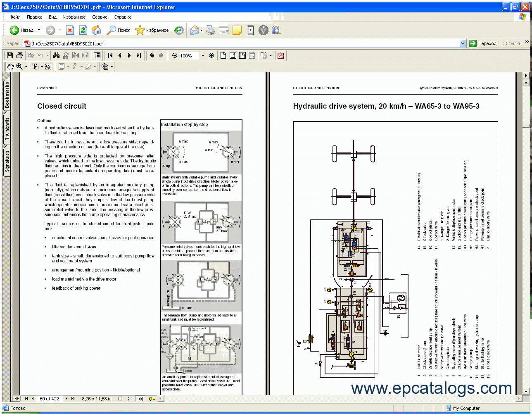The height and width of the screenshot is (414, 532).
Task: Click the Назад back button
Action: coord(22,30)
